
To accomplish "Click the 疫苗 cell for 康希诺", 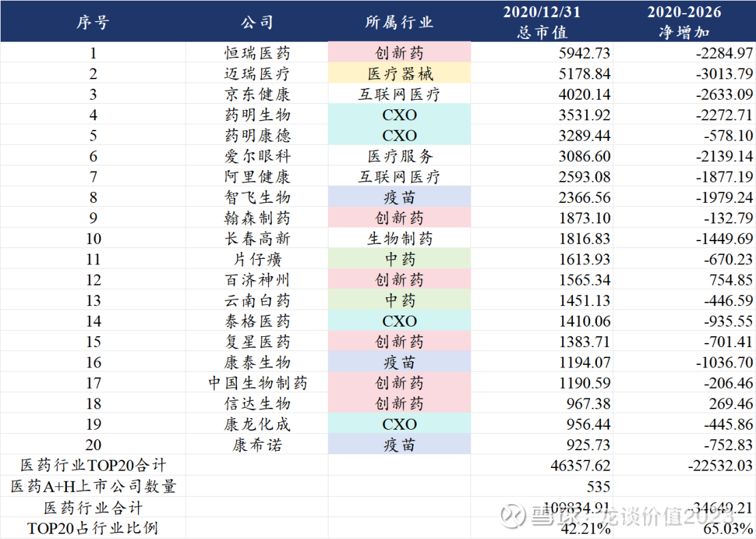I will [400, 445].
